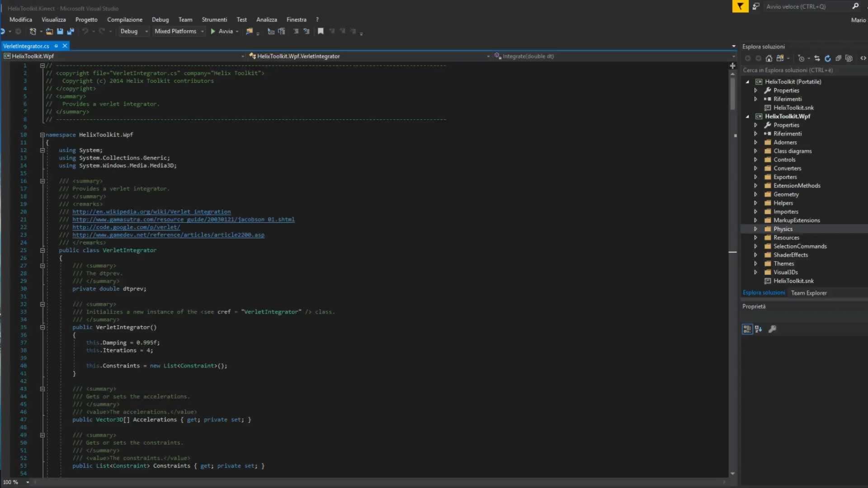868x488 pixels.
Task: Open the Modifica menu
Action: tap(21, 19)
